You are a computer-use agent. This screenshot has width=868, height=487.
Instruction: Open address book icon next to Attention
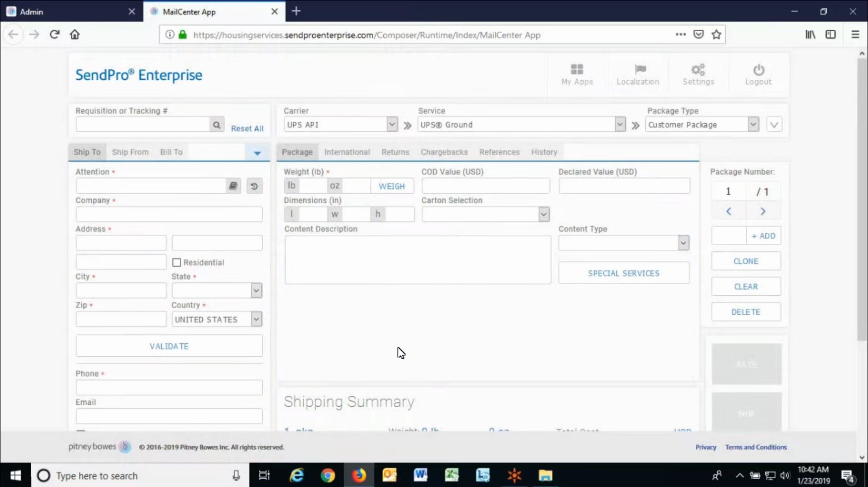233,186
